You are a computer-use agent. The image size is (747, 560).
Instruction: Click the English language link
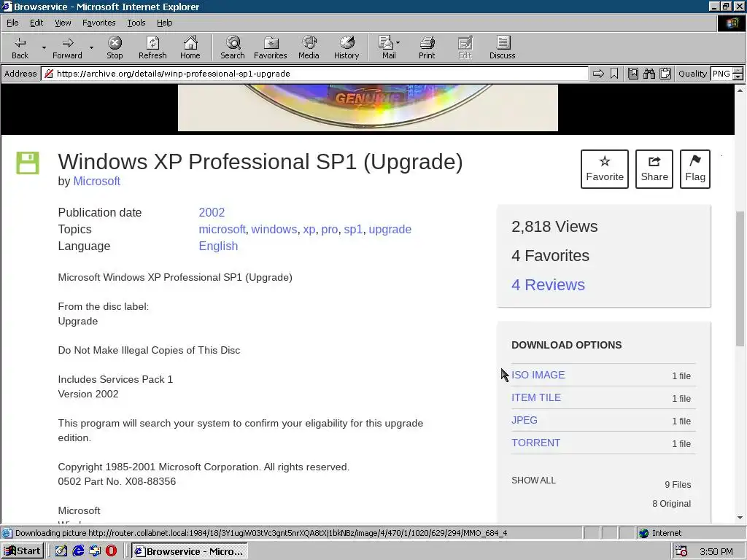click(218, 246)
